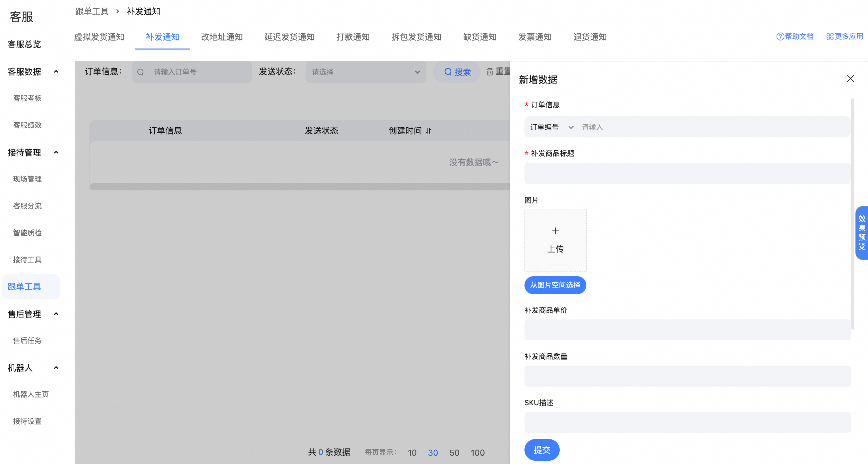Click the 订单信息 column header
Screen dimensions: 868x464
[165, 131]
